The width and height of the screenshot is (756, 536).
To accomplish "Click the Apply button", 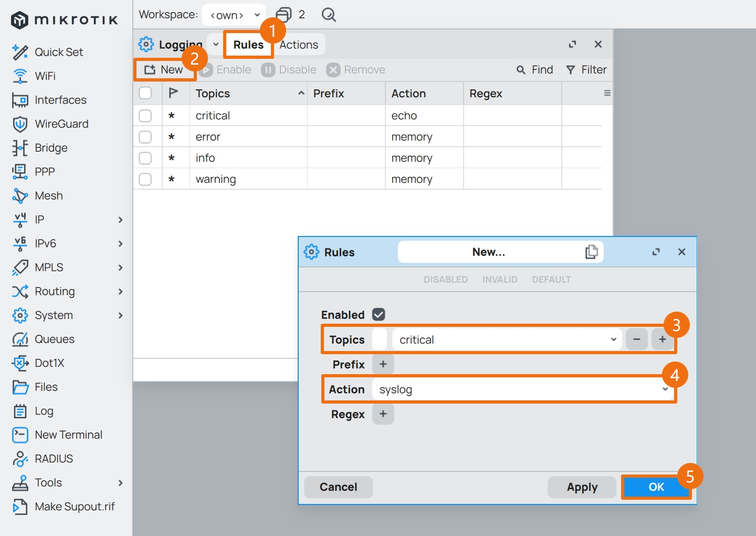I will coord(582,487).
